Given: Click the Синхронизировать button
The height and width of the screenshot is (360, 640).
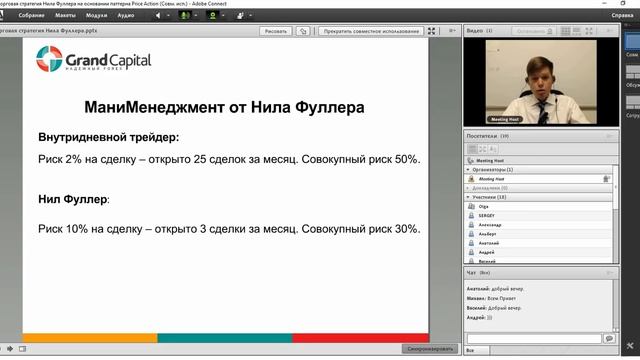Looking at the screenshot, I should (430, 349).
